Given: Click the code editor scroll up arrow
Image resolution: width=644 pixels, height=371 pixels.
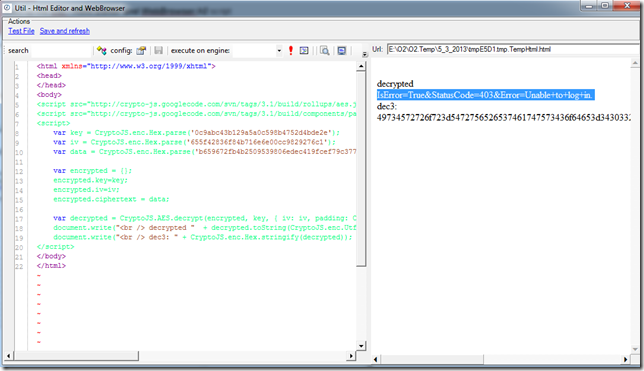Looking at the screenshot, I should (x=361, y=66).
